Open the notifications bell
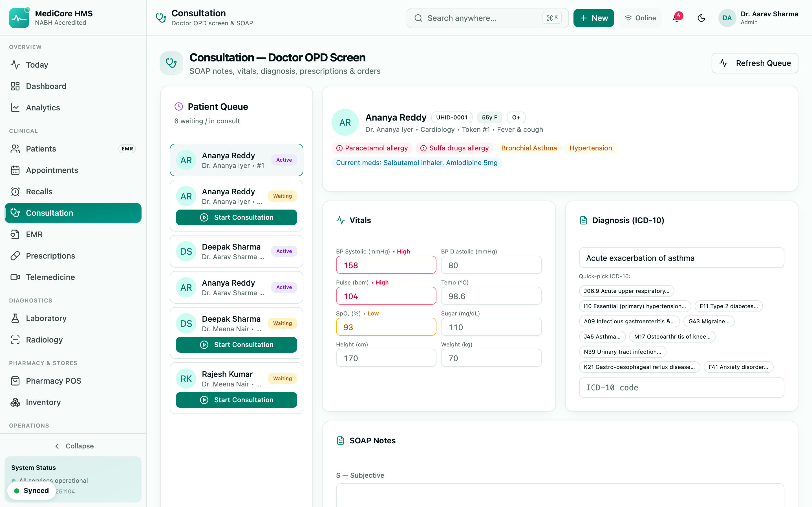The width and height of the screenshot is (812, 507). click(676, 18)
